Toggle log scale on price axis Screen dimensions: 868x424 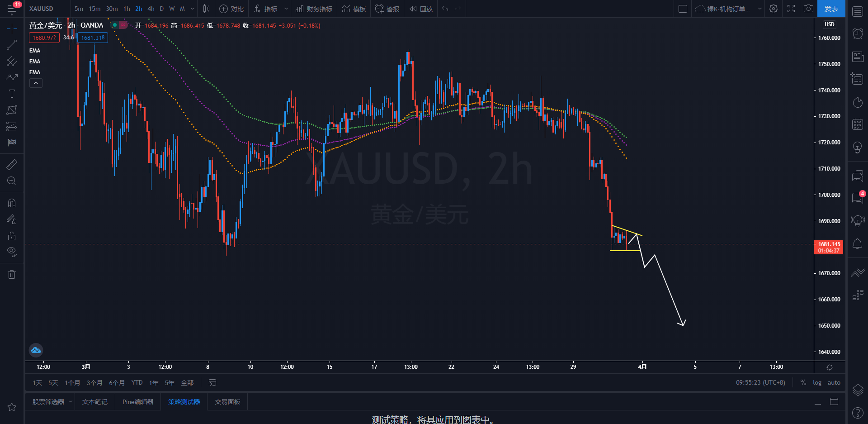817,382
